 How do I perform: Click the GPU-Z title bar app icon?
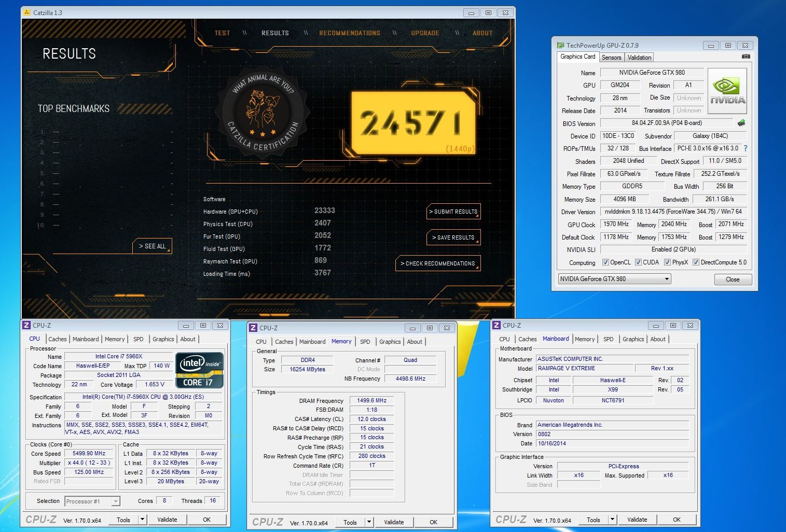click(x=560, y=45)
